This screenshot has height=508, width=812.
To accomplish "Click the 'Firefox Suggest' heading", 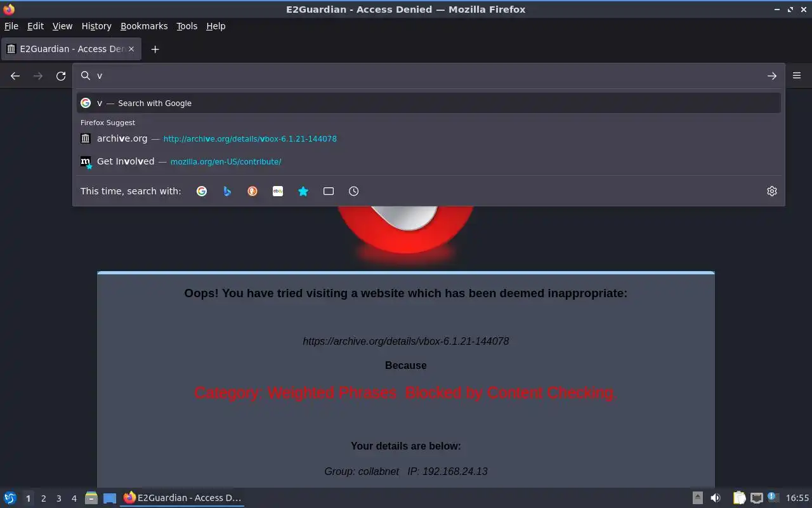I will [x=108, y=123].
